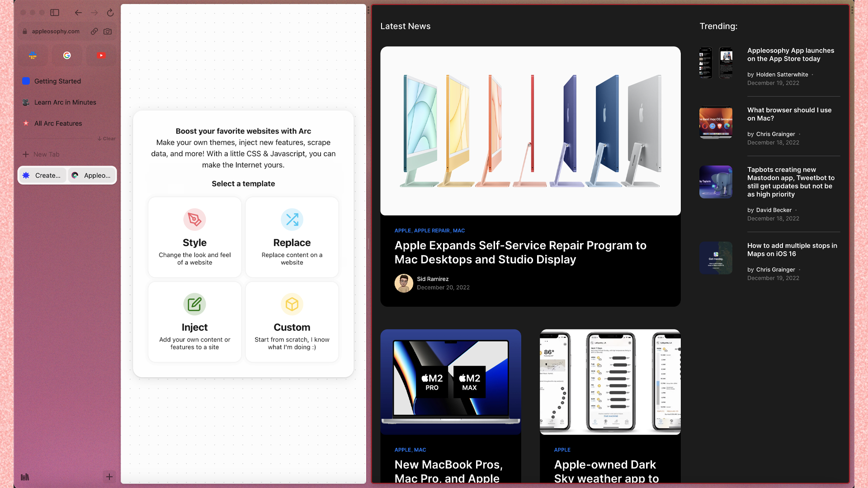The height and width of the screenshot is (488, 868).
Task: Open the Arc library icon
Action: click(25, 477)
